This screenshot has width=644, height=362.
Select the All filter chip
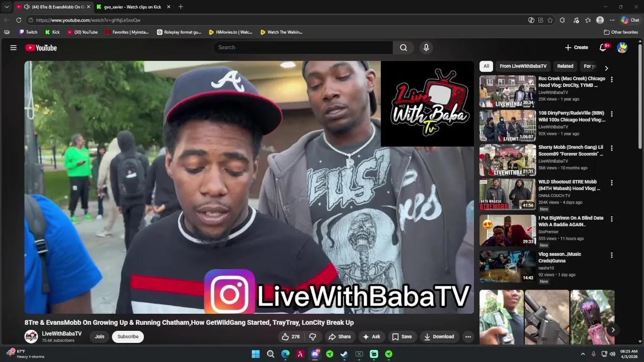tap(486, 66)
